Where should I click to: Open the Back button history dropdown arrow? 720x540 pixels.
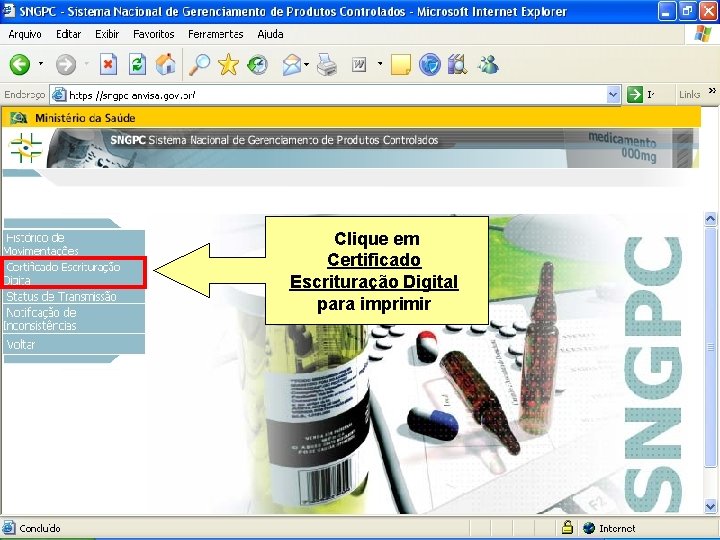(41, 63)
